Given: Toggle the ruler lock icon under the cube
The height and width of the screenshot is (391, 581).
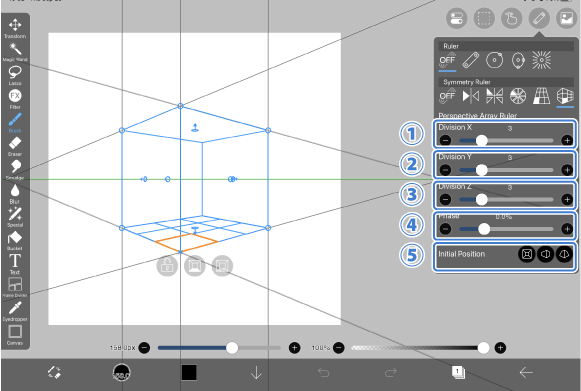Looking at the screenshot, I should (x=167, y=265).
